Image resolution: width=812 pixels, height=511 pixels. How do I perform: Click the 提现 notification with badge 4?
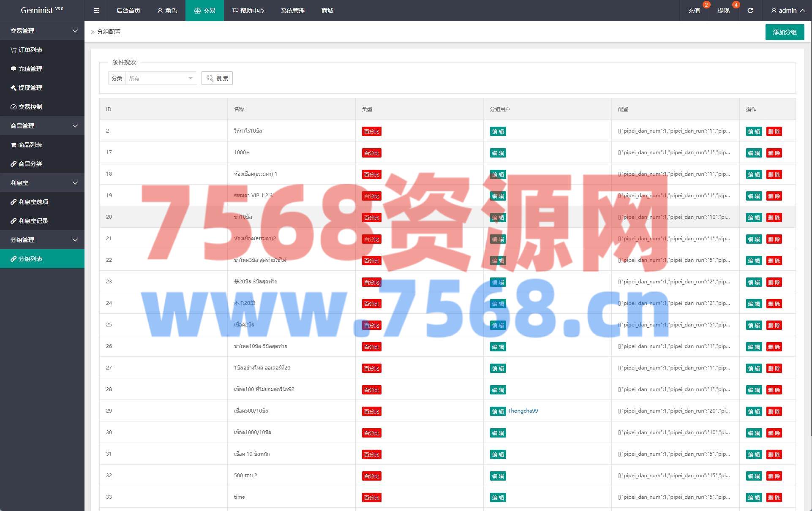(x=723, y=11)
